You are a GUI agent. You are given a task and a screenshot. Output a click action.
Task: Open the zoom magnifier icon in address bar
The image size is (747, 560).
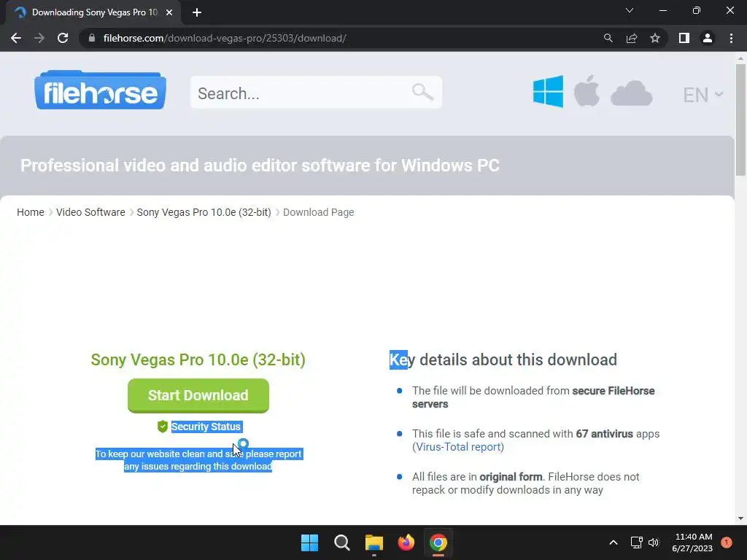608,38
